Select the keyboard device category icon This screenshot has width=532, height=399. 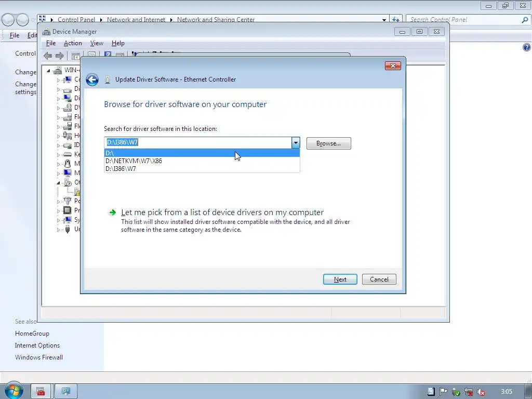pyautogui.click(x=68, y=154)
